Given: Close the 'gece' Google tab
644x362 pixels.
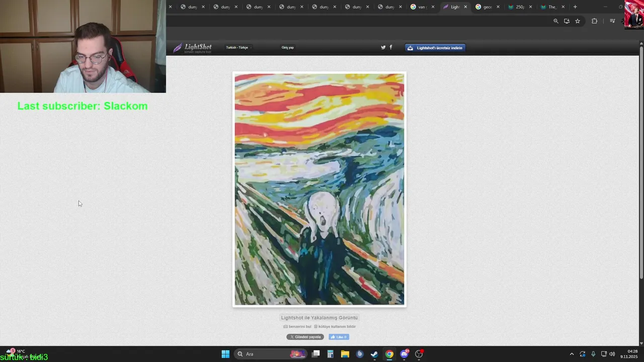Looking at the screenshot, I should [498, 7].
